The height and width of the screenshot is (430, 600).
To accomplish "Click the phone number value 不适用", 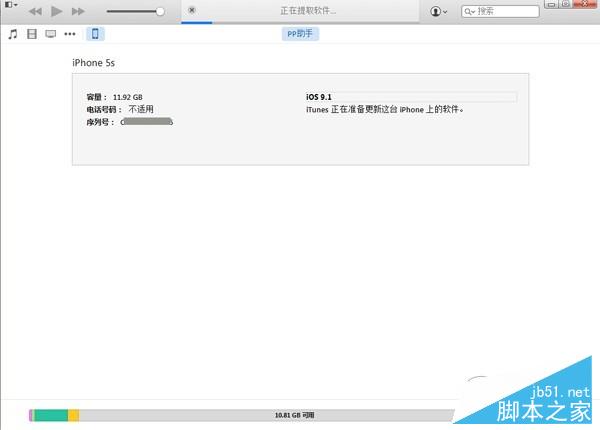I will click(x=141, y=109).
